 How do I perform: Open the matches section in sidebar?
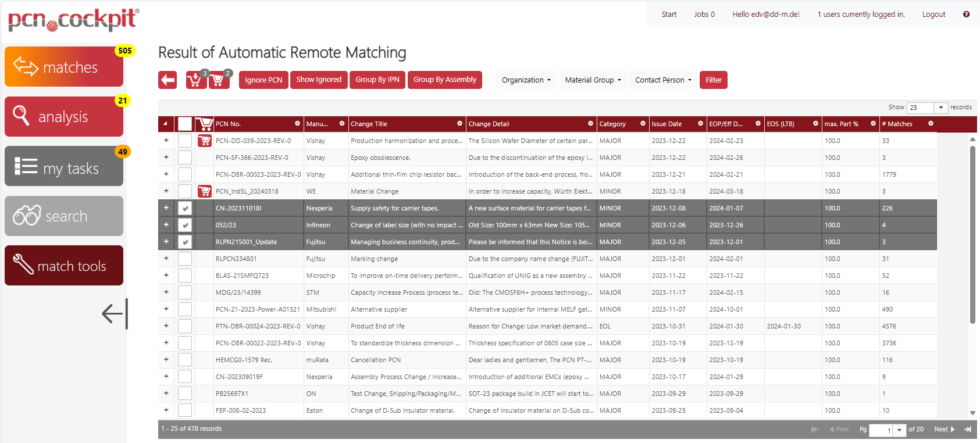[64, 67]
